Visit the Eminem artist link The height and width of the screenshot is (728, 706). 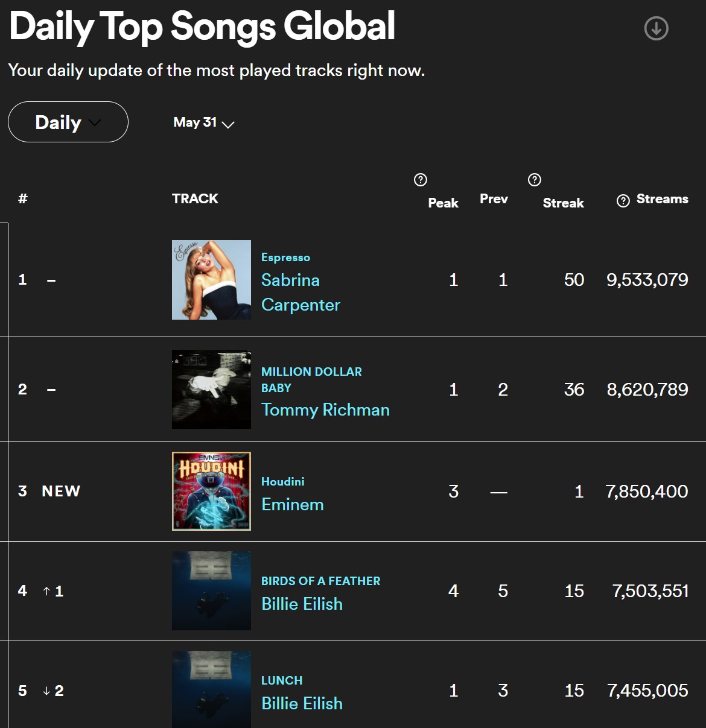coord(293,505)
